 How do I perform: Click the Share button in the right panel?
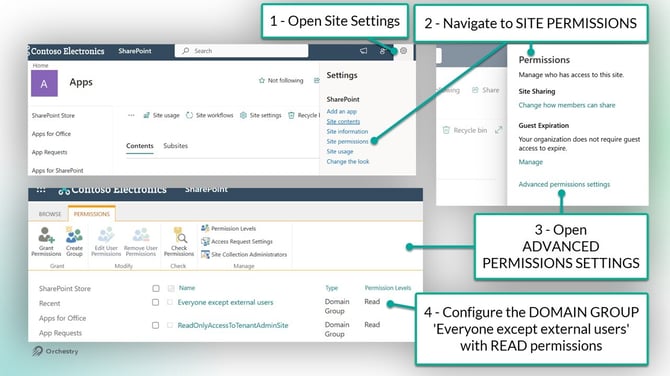[x=485, y=90]
